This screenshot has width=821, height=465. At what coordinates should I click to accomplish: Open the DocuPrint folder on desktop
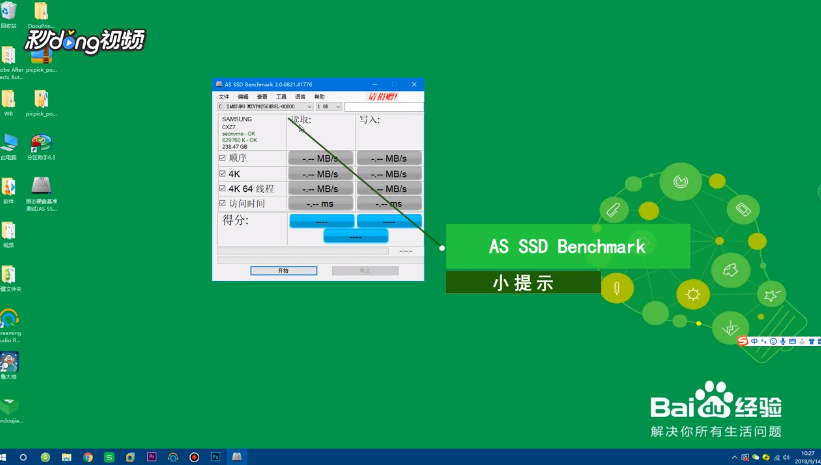41,14
